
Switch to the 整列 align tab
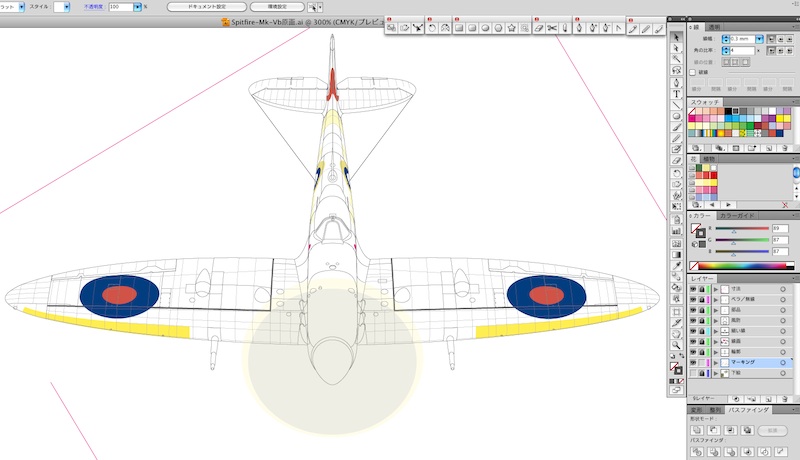(715, 410)
